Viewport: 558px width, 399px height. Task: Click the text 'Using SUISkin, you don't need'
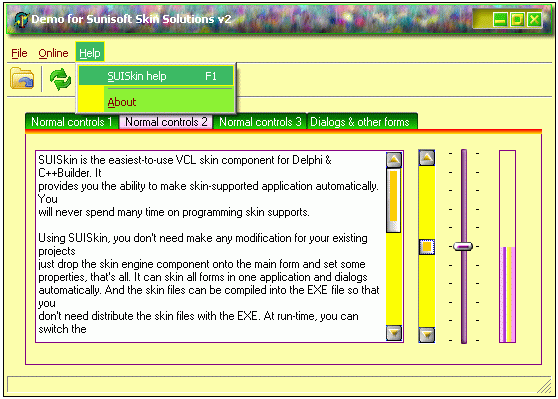click(x=128, y=238)
